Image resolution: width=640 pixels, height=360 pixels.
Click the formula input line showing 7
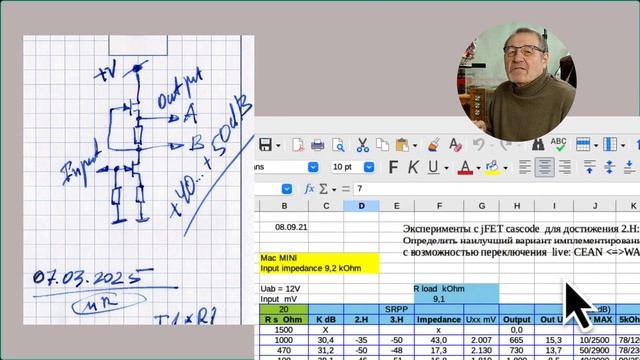pyautogui.click(x=496, y=189)
